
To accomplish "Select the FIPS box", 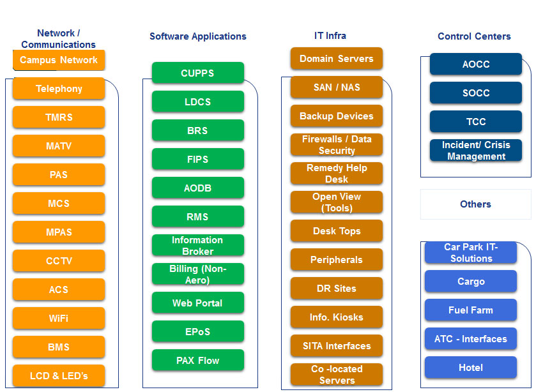I will coord(198,159).
